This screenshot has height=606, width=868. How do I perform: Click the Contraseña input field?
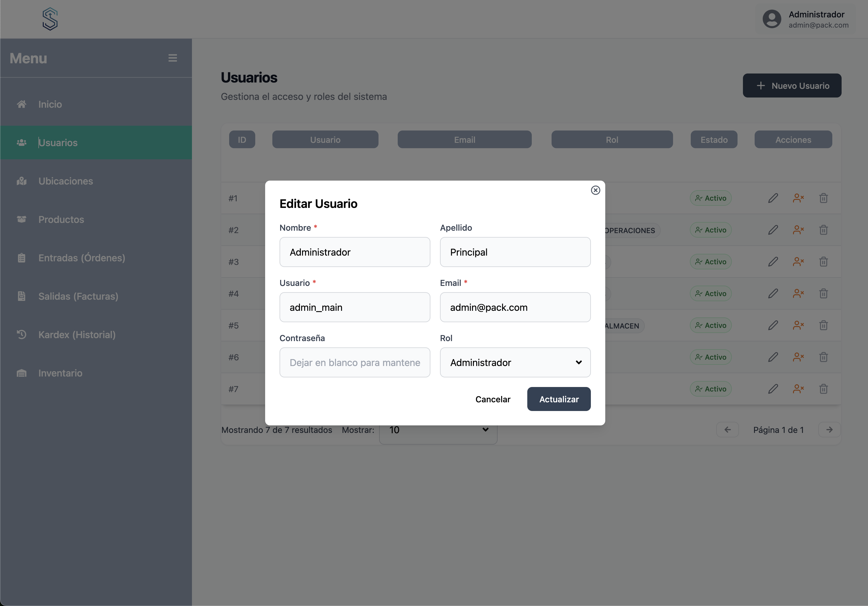(x=354, y=362)
